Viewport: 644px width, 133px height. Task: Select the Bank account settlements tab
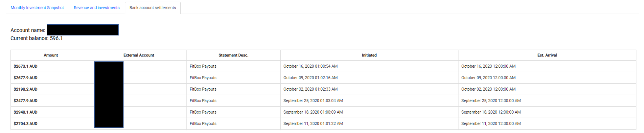[152, 8]
